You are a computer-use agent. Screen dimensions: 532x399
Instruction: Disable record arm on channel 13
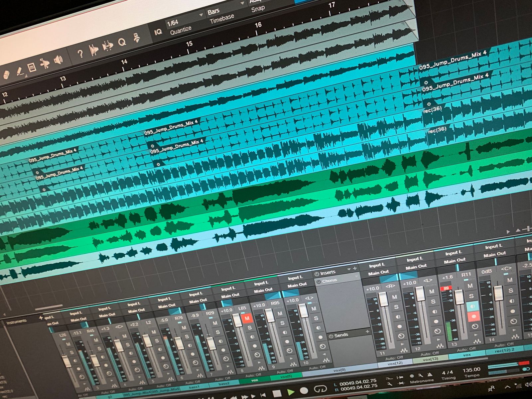[x=473, y=317]
